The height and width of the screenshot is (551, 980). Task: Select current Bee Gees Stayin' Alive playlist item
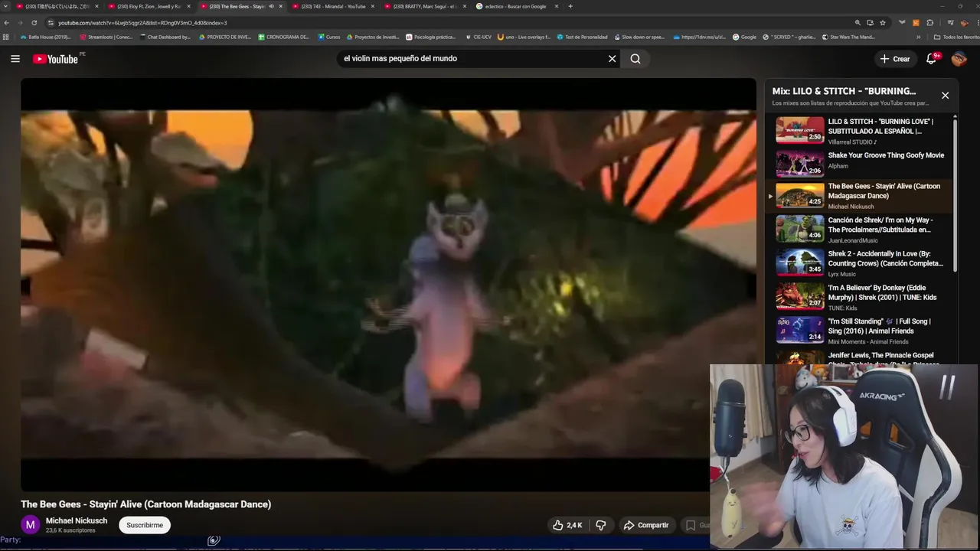pyautogui.click(x=859, y=196)
